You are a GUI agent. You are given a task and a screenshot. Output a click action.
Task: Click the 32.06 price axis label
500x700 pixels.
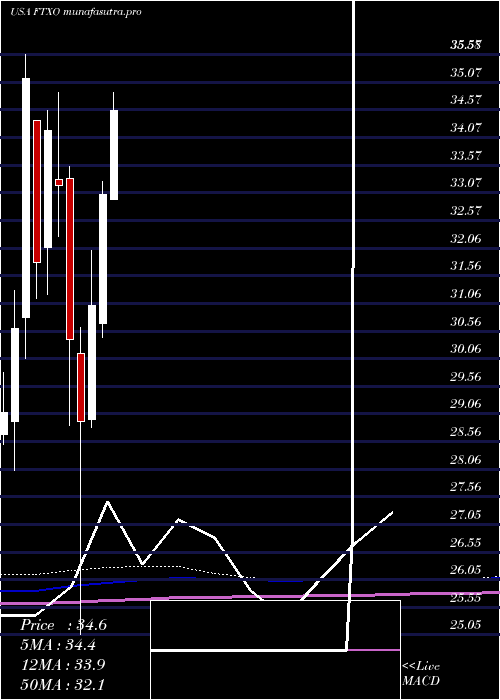pyautogui.click(x=466, y=238)
